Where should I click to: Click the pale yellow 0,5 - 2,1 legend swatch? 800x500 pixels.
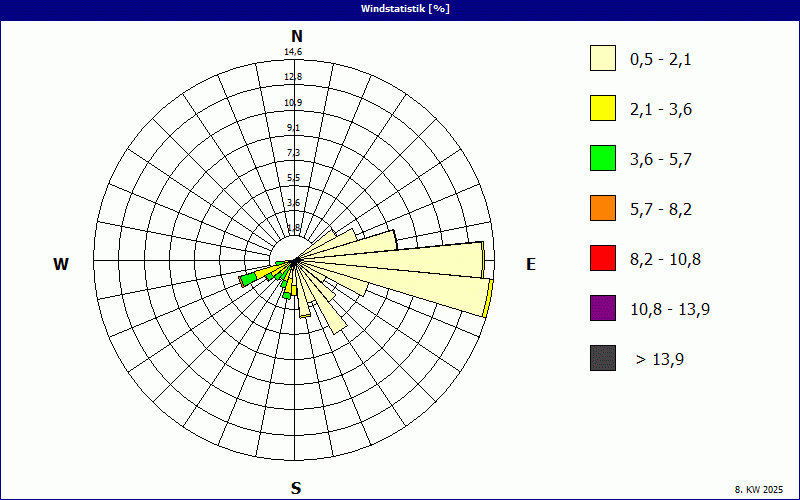click(x=603, y=58)
